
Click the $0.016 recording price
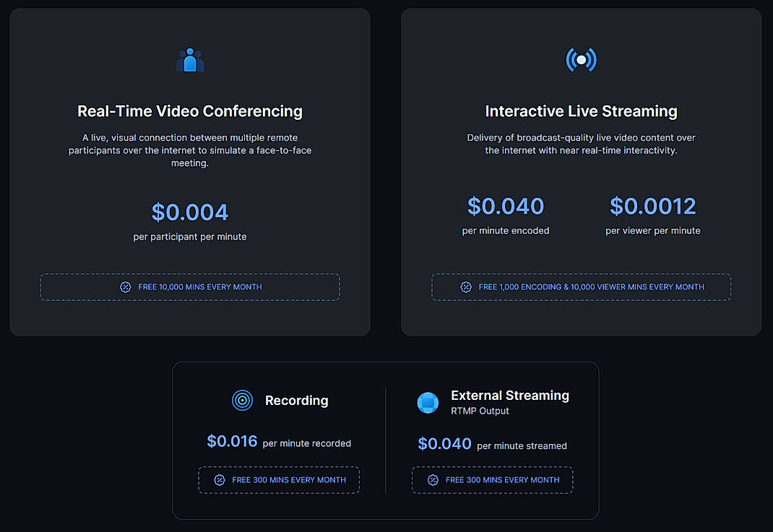pos(232,441)
